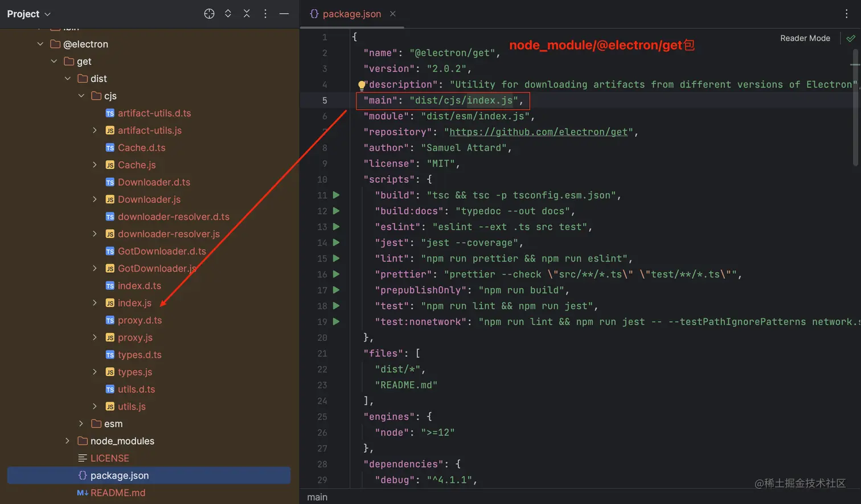Select package.json in the project tree
Viewport: 861px width, 504px height.
click(x=149, y=476)
